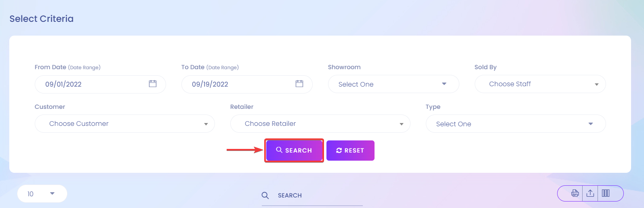Click the Choose Staff dropdown arrow

pyautogui.click(x=596, y=85)
